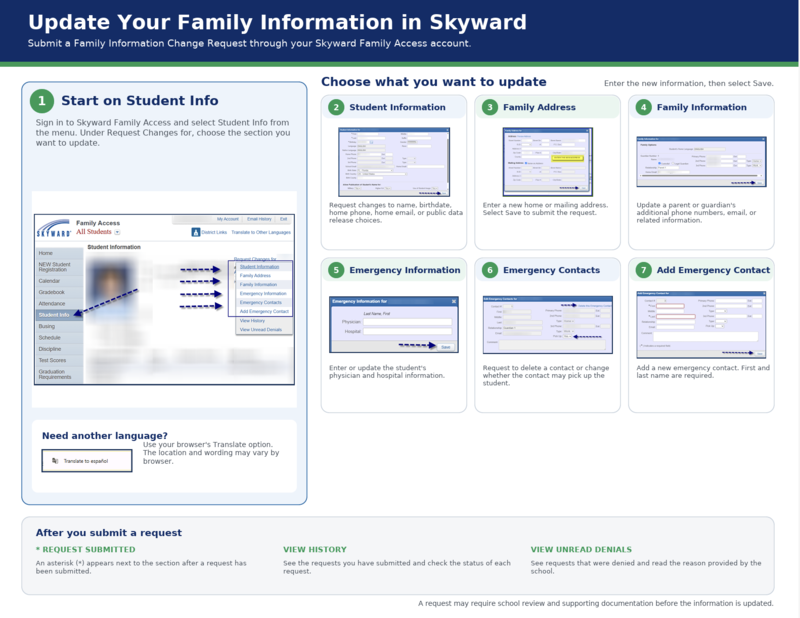
Task: Click the District Links building icon
Action: tap(195, 232)
